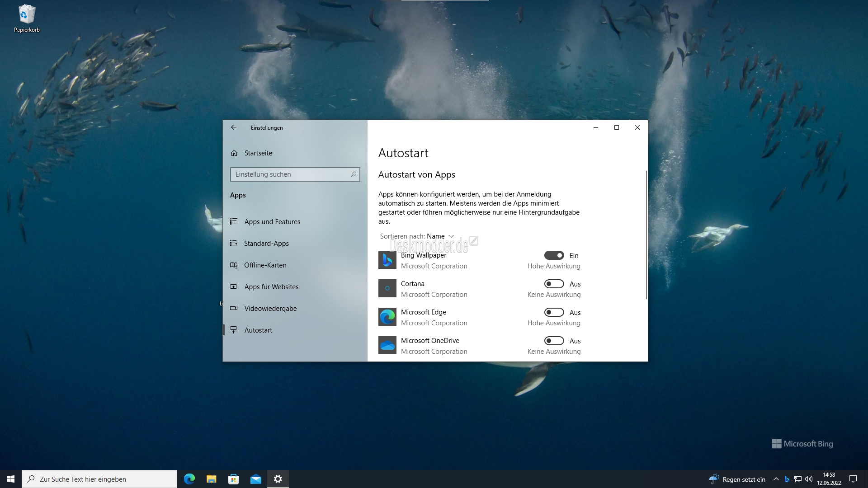The height and width of the screenshot is (488, 868).
Task: Click the Autostart von Apps heading
Action: pos(417,175)
